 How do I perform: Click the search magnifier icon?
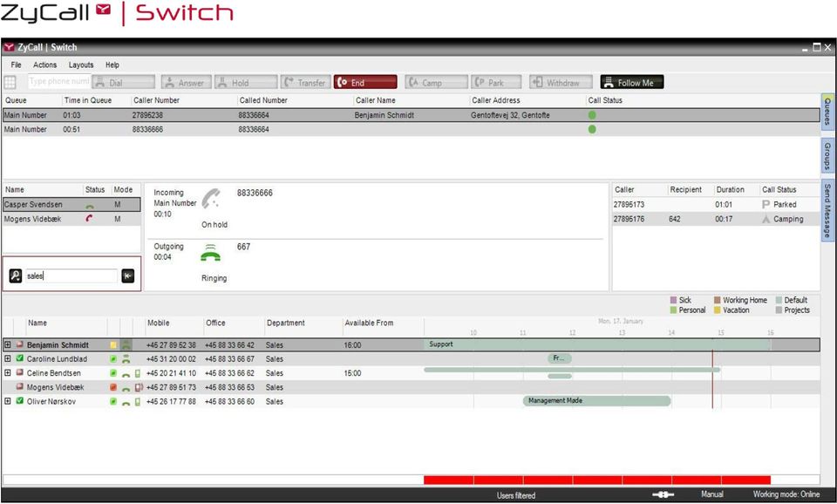(16, 276)
